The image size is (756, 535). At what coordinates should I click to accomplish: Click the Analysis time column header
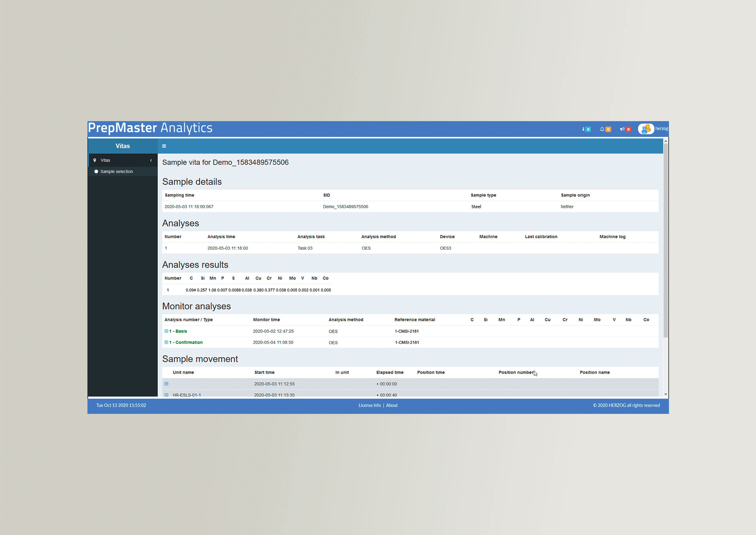pyautogui.click(x=221, y=237)
